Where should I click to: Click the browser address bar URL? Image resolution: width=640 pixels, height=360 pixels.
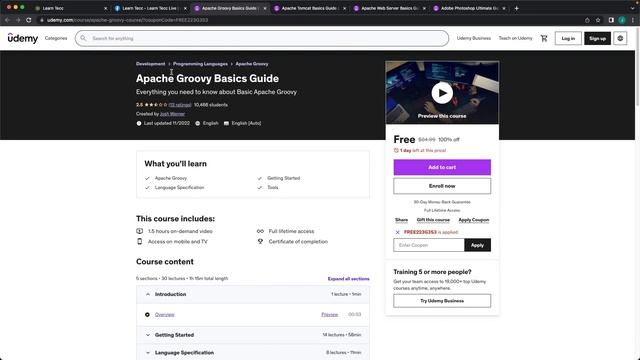point(127,20)
